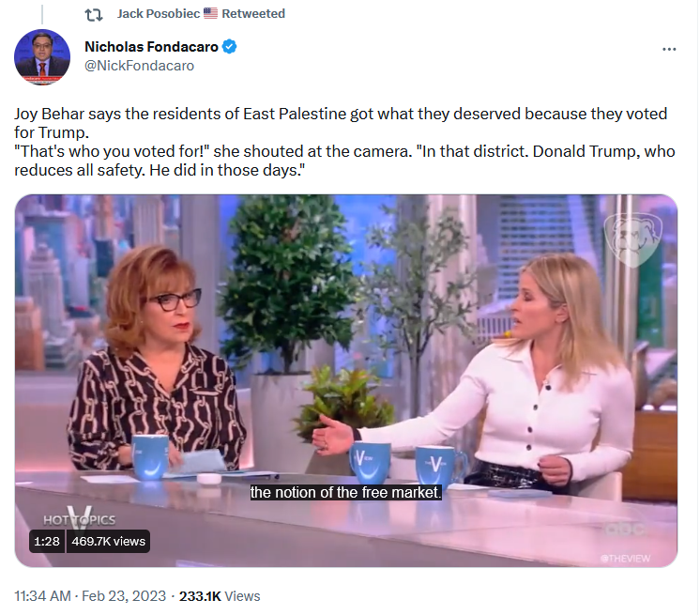Image resolution: width=700 pixels, height=615 pixels.
Task: Click the 'Hot Topics' logo overlay
Action: coord(79,519)
